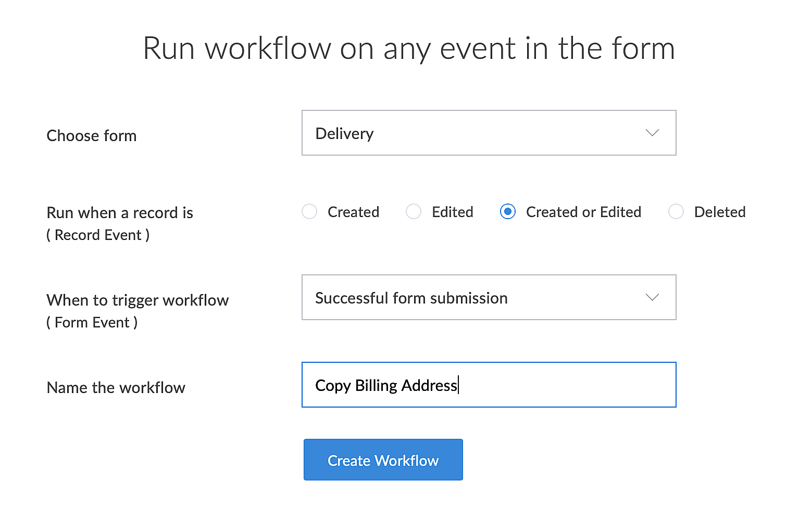Click the chevron arrow beside Successful form submission

click(652, 297)
